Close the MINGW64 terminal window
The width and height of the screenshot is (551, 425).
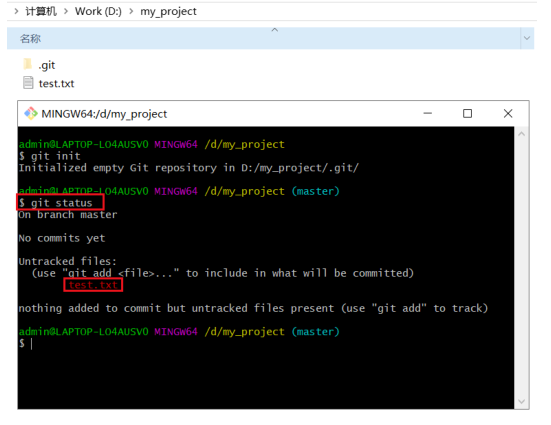pyautogui.click(x=508, y=114)
